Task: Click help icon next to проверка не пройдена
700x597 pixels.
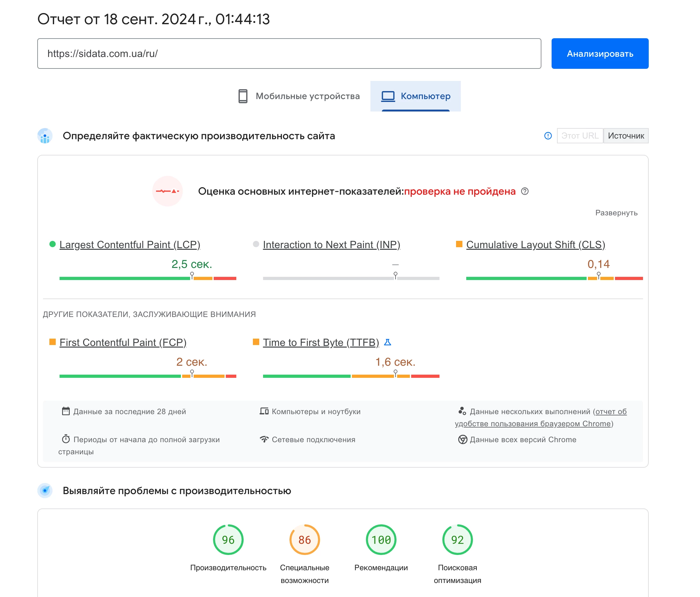Action: point(524,191)
